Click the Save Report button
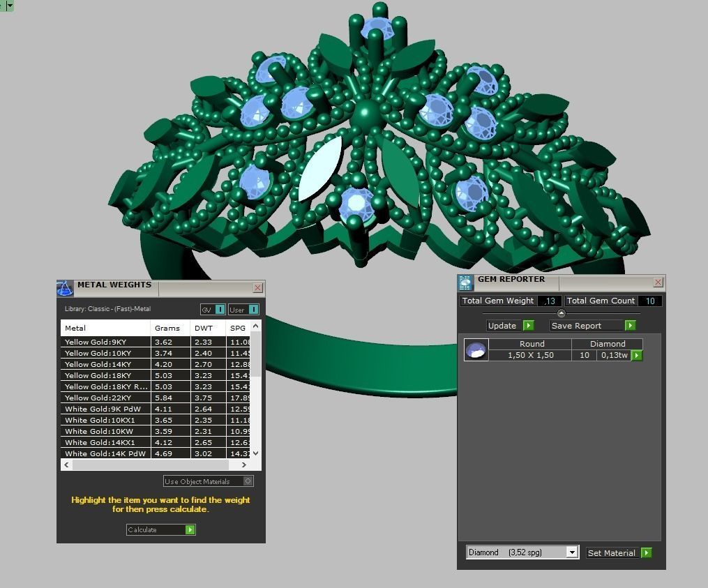Viewport: 708px width, 588px height. click(x=592, y=325)
